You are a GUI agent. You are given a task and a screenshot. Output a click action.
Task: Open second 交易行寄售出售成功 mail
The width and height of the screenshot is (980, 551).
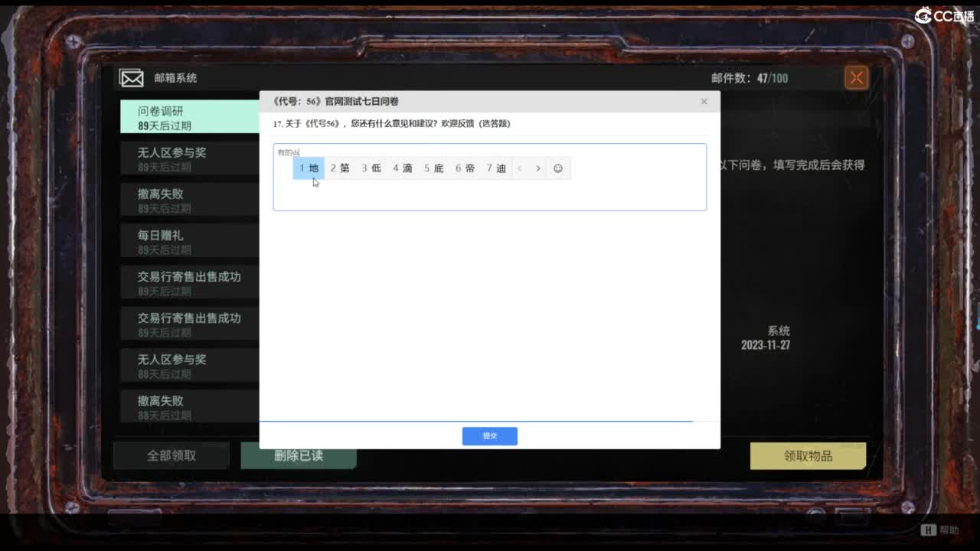point(190,324)
